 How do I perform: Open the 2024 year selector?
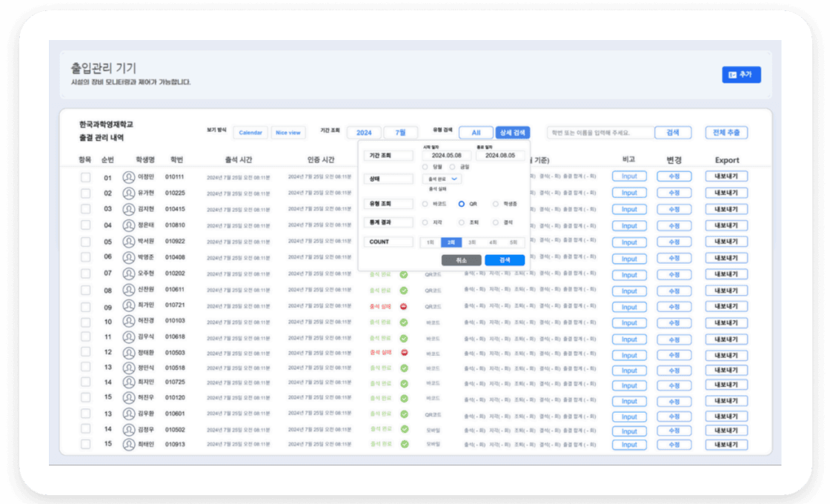click(x=364, y=133)
